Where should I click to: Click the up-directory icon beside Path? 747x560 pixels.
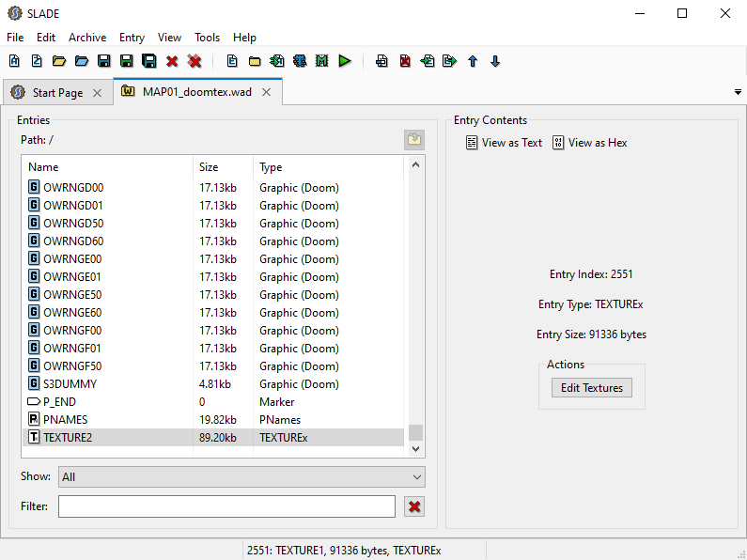tap(414, 140)
